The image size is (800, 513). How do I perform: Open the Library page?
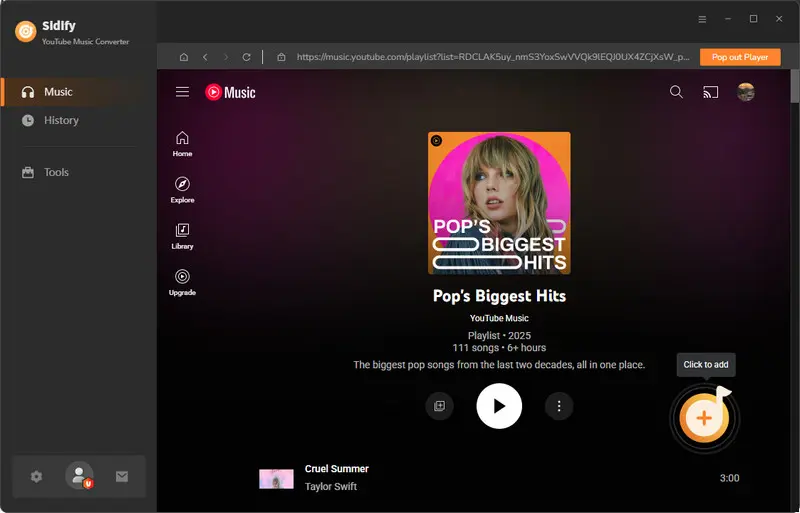pyautogui.click(x=182, y=236)
